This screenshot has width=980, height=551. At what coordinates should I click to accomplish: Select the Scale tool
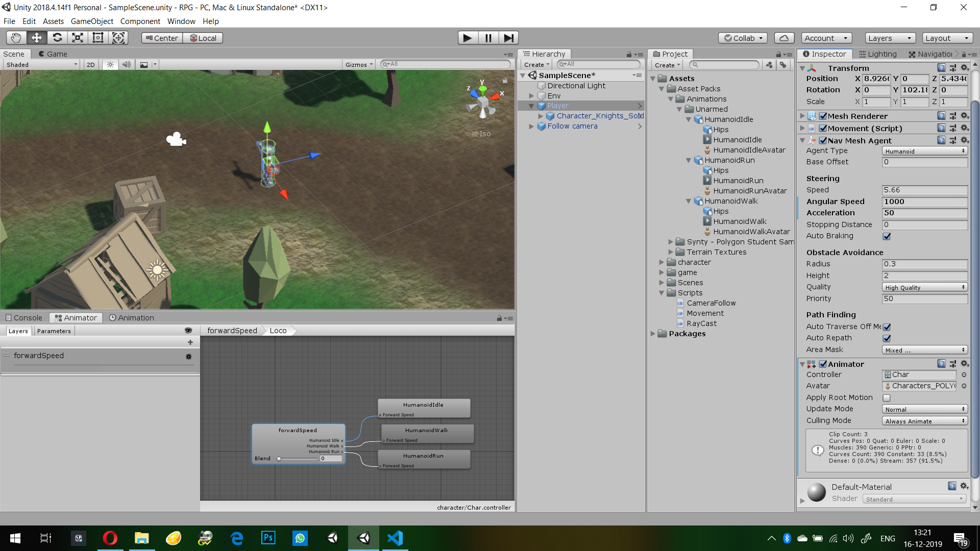click(77, 37)
